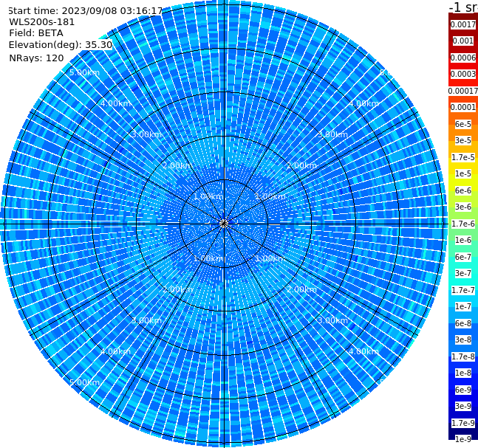Pick the '1e-6' colorbar value
Viewport: 478px width, 448px height.
[x=463, y=241]
